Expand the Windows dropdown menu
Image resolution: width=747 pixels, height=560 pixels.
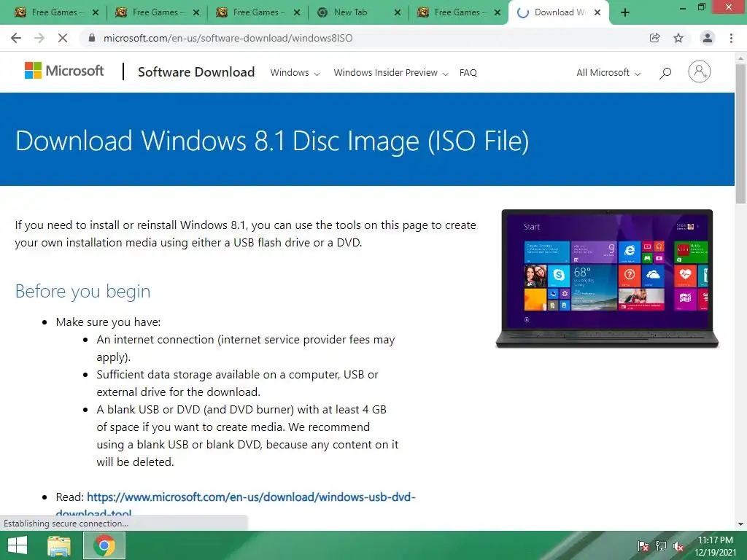[295, 73]
